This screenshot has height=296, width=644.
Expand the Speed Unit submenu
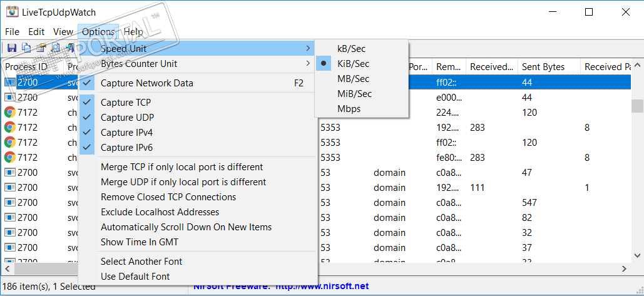point(198,48)
